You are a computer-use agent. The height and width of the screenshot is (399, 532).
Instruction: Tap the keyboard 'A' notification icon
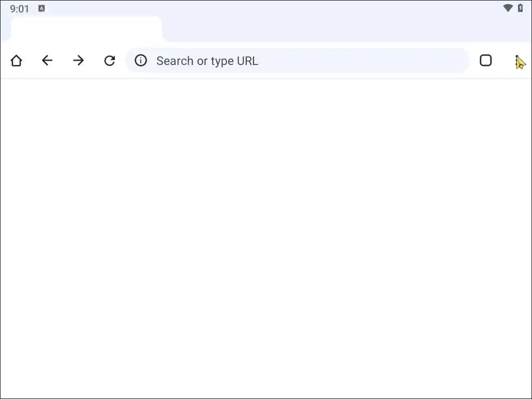42,8
